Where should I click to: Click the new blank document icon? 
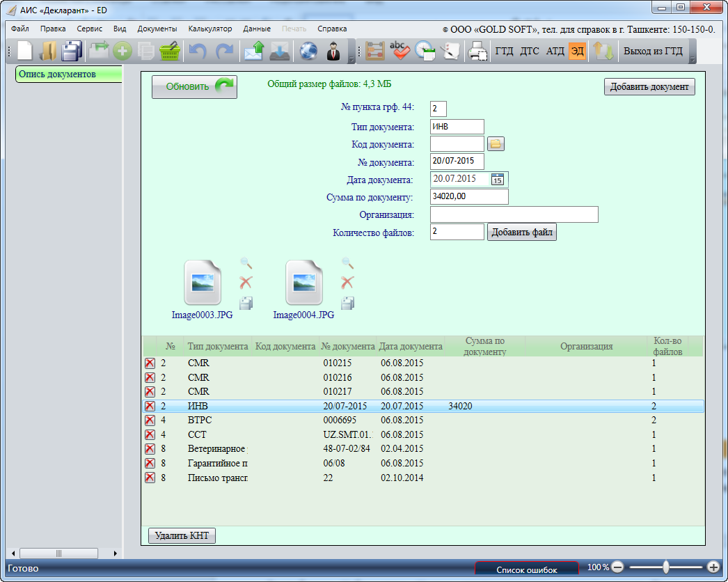pos(24,51)
